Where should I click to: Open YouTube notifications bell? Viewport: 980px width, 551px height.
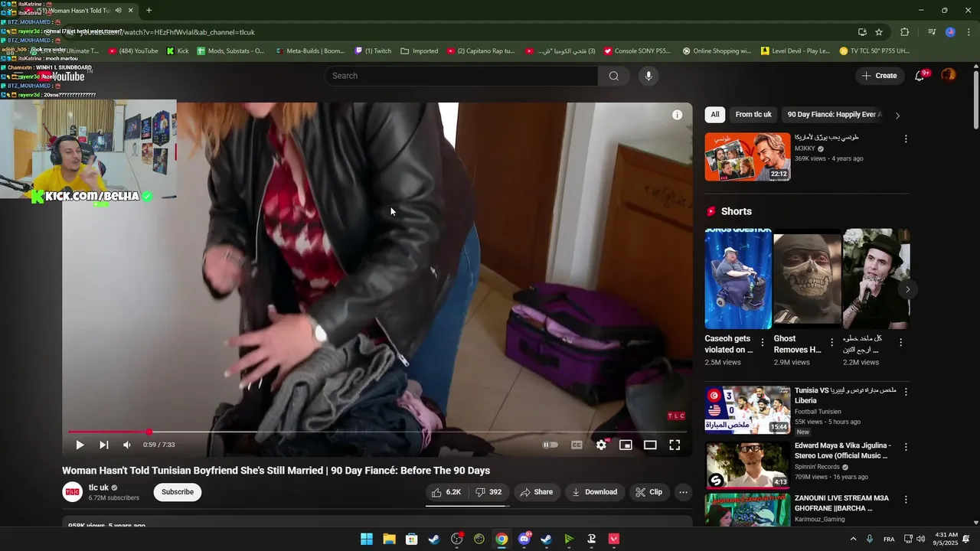(920, 76)
